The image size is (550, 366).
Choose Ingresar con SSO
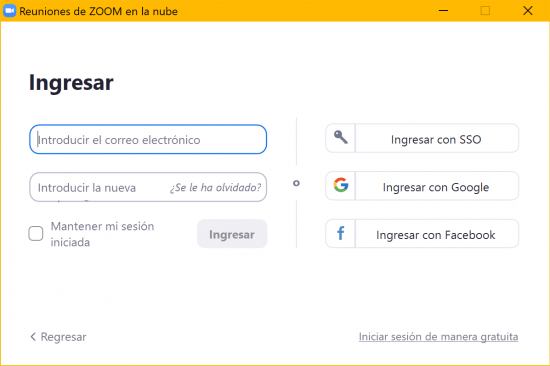422,138
